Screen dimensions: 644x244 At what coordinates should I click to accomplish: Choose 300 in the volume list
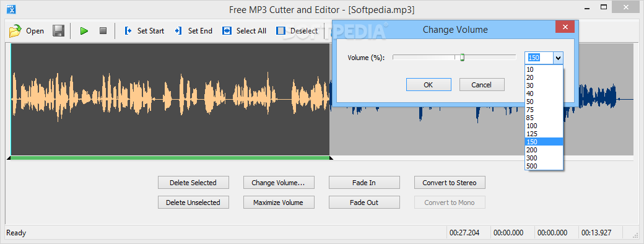point(544,158)
